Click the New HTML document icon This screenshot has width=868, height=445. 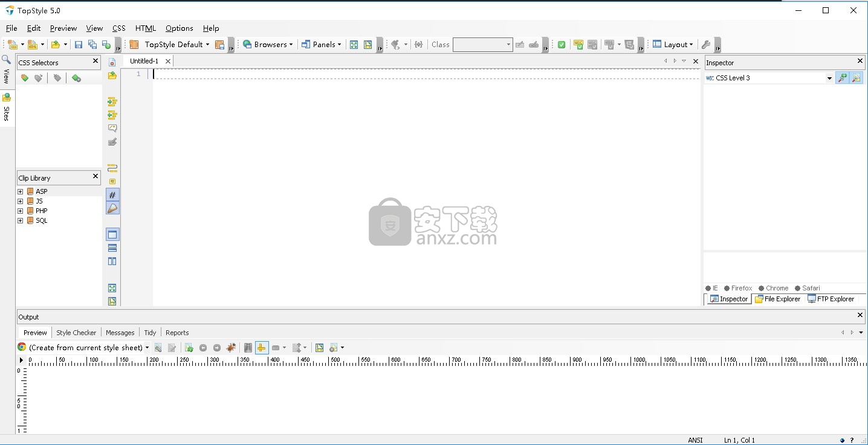(32, 44)
